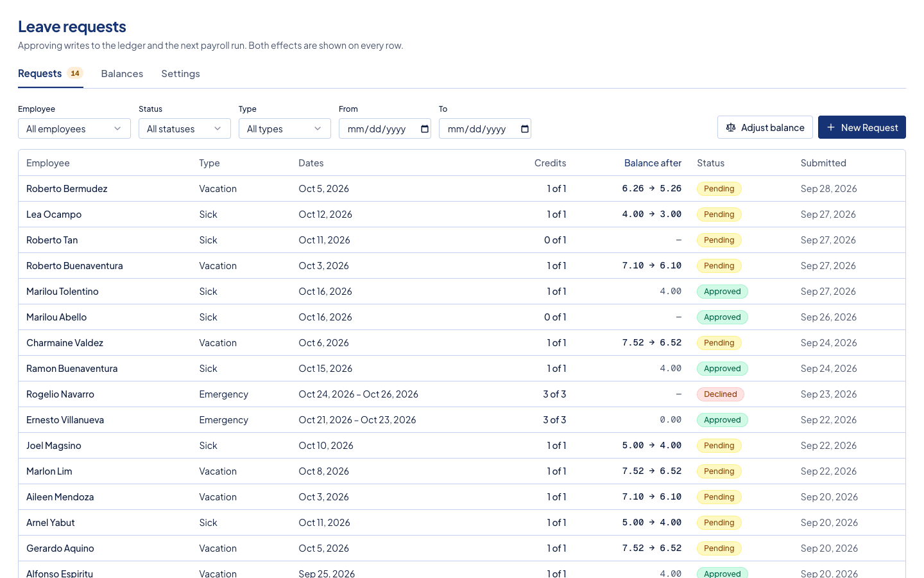
Task: Expand the All types filter dropdown
Action: coord(285,128)
